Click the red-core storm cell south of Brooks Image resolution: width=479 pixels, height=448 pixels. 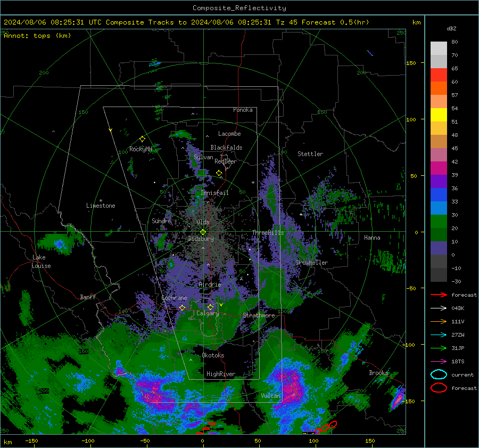(x=398, y=398)
